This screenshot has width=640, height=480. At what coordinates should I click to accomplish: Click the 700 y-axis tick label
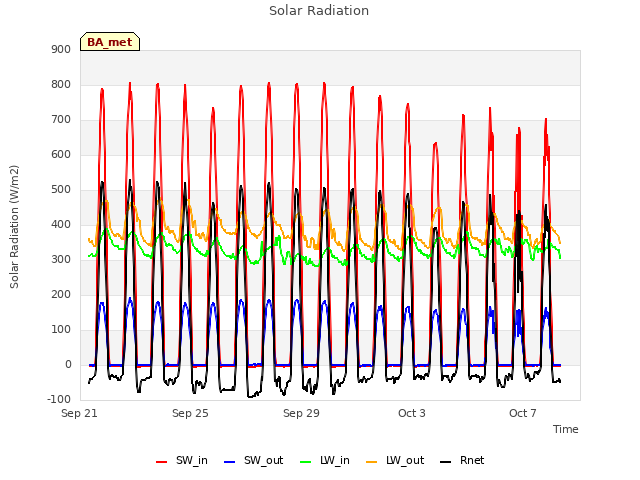pyautogui.click(x=61, y=120)
